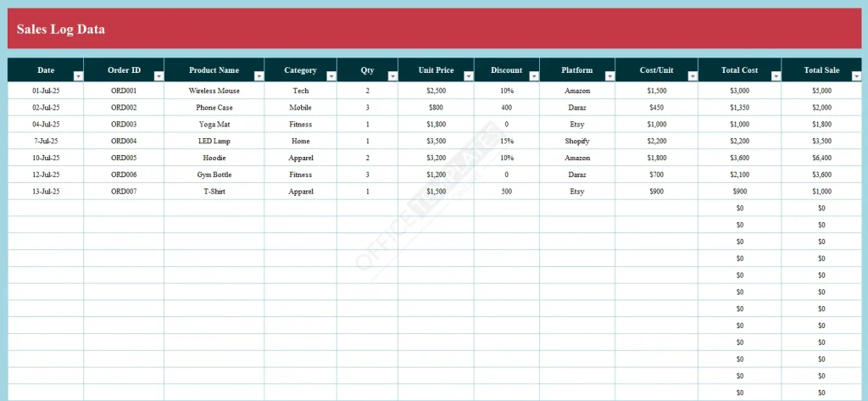Select the T-Shirt product cell

click(x=214, y=191)
